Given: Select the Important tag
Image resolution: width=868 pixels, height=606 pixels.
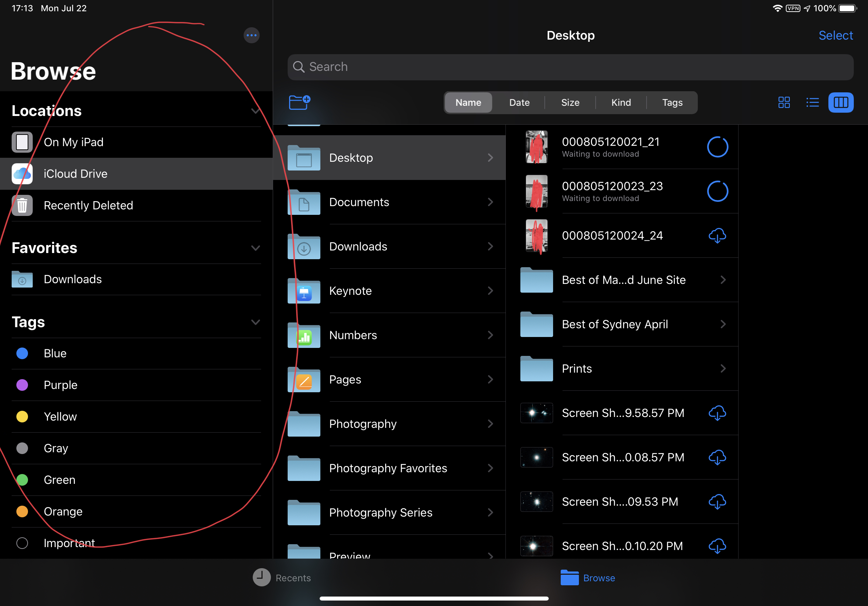Looking at the screenshot, I should pos(136,543).
